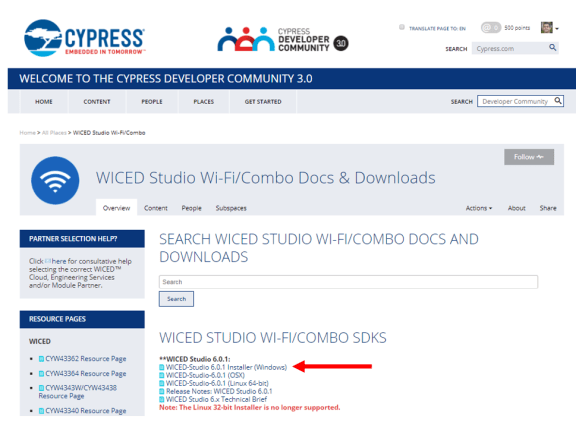
Task: Expand the user avatar dropdown arrow
Action: coord(557,29)
